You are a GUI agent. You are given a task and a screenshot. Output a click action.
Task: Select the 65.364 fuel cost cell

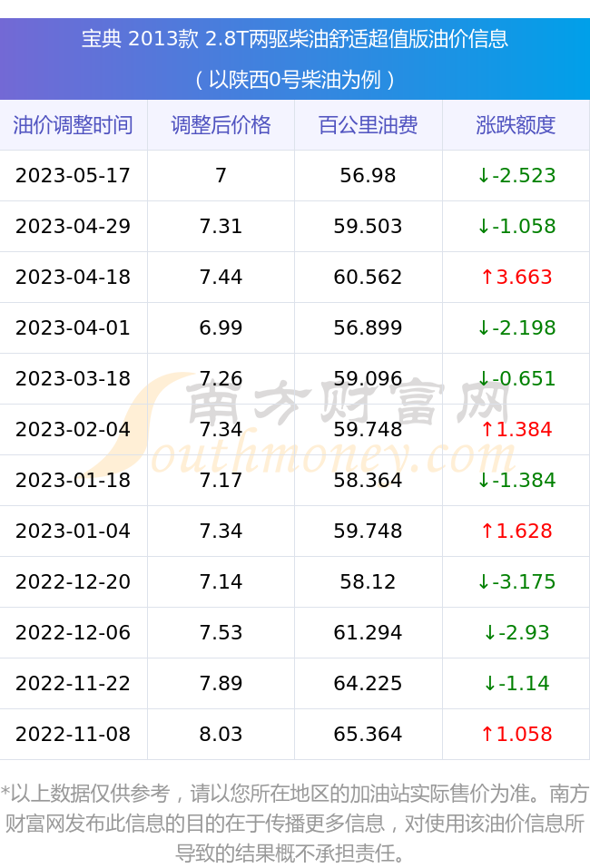coord(369,734)
